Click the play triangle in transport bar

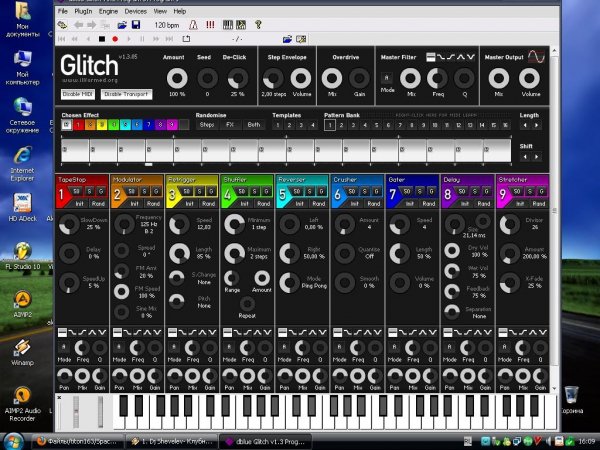pos(129,39)
